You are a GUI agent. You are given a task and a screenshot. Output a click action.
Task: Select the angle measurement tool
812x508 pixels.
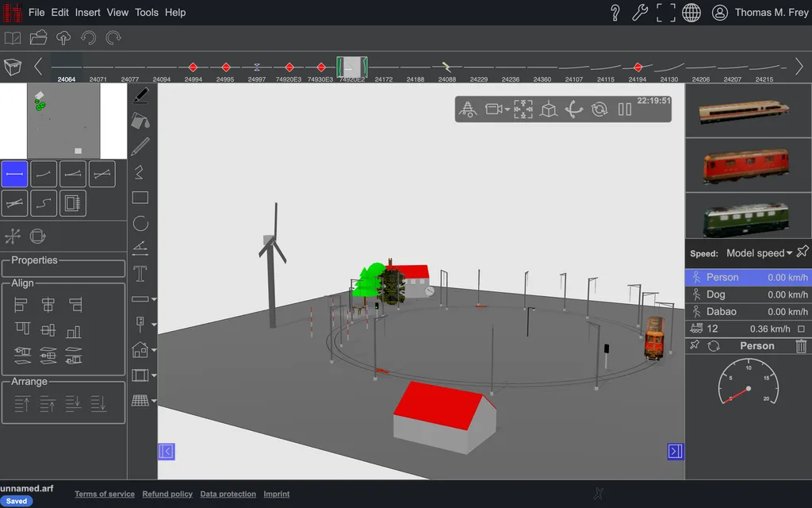[140, 248]
